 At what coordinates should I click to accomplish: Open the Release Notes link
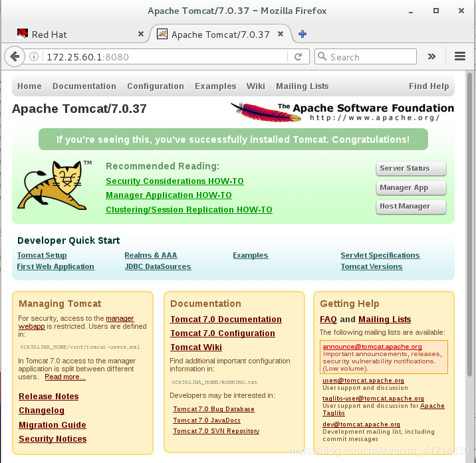coord(49,397)
